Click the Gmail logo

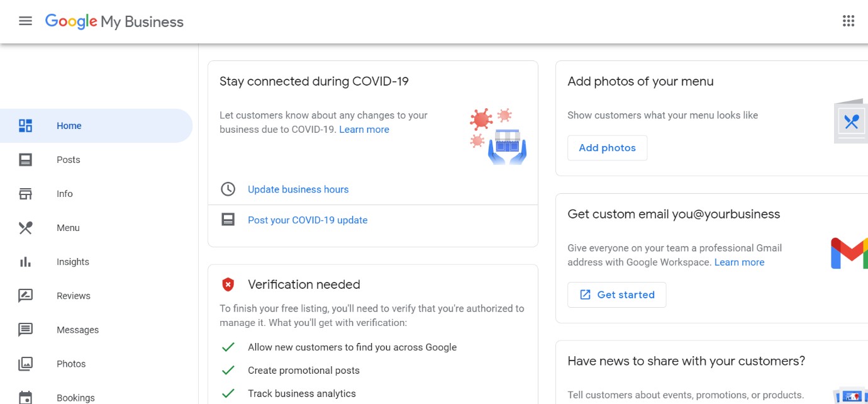849,253
